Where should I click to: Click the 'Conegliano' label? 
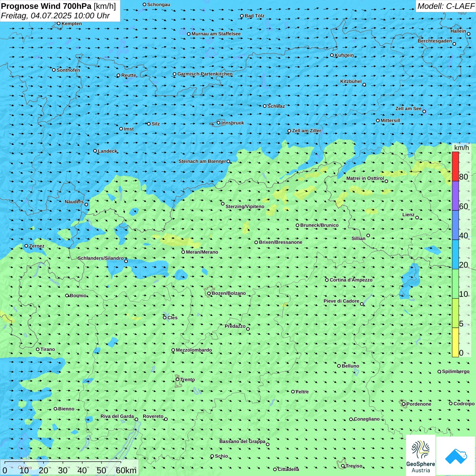coord(367,419)
